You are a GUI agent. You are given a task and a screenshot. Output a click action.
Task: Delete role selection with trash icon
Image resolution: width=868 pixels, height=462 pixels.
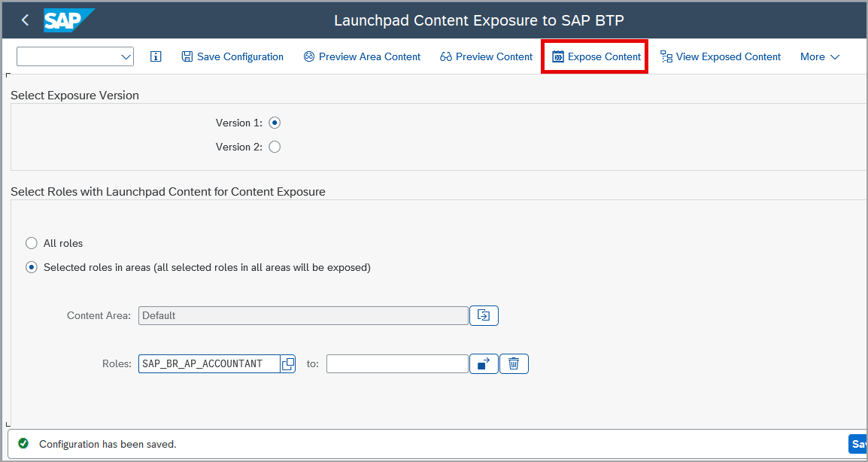tap(514, 364)
